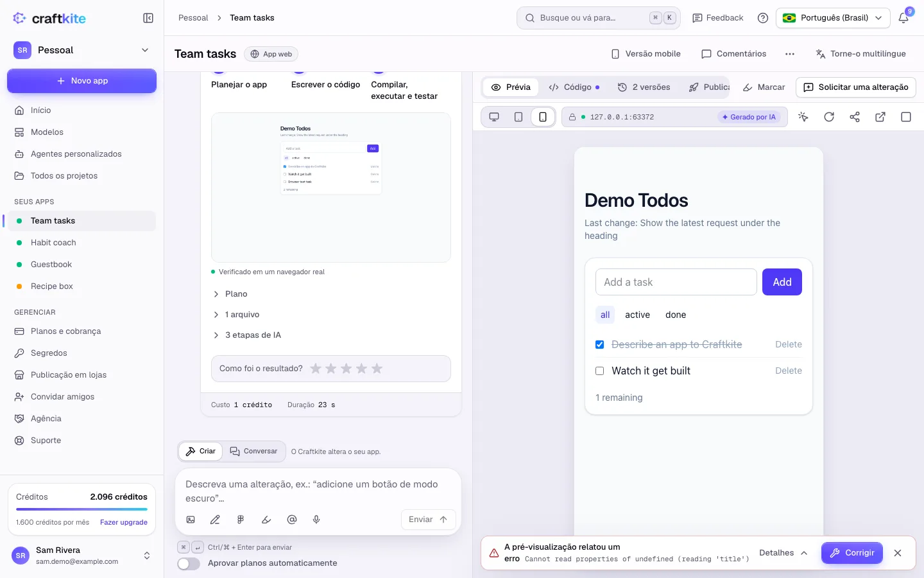The width and height of the screenshot is (924, 578).
Task: Switch to the Código tab
Action: [x=574, y=87]
